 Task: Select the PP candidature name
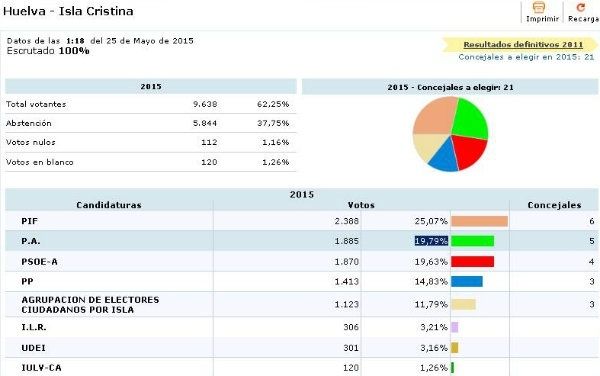coord(27,282)
